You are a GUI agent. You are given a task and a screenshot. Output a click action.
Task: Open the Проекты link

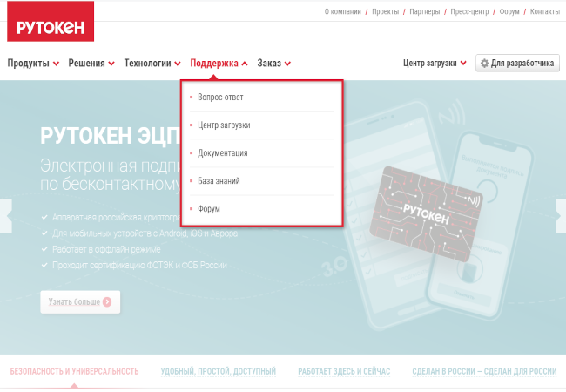coord(385,11)
